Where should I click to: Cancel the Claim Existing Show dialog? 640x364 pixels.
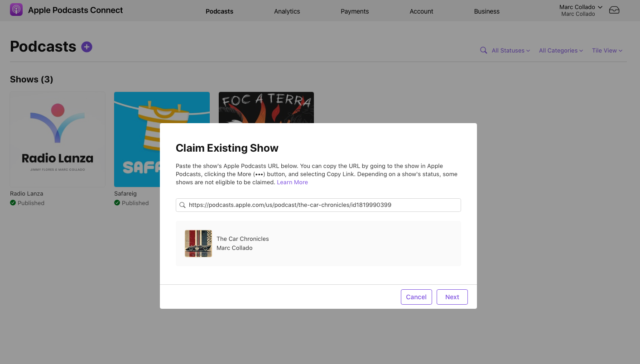[x=416, y=297]
